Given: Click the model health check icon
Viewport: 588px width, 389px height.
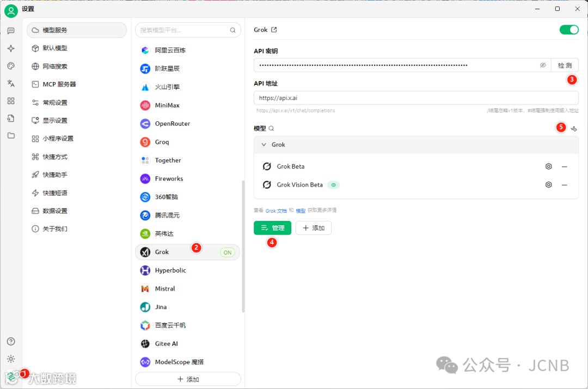Looking at the screenshot, I should point(574,128).
